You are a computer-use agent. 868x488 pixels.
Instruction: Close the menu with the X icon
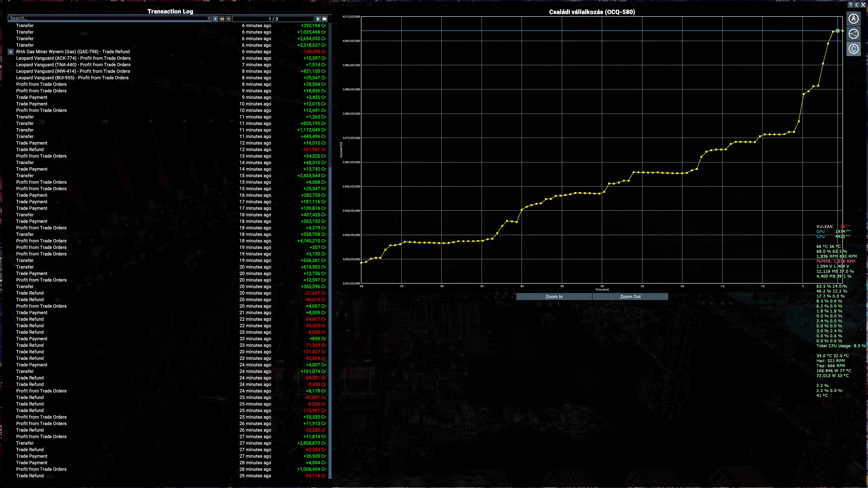(x=863, y=5)
